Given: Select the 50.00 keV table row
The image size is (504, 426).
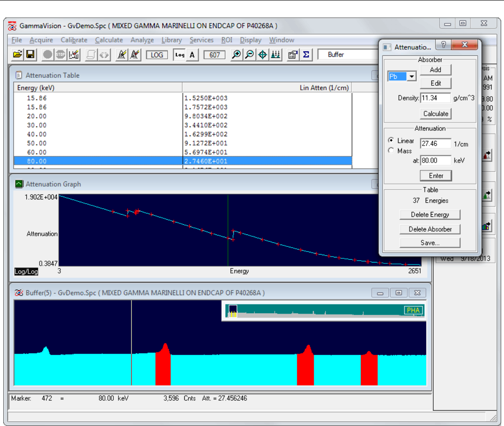Looking at the screenshot, I should tap(37, 143).
